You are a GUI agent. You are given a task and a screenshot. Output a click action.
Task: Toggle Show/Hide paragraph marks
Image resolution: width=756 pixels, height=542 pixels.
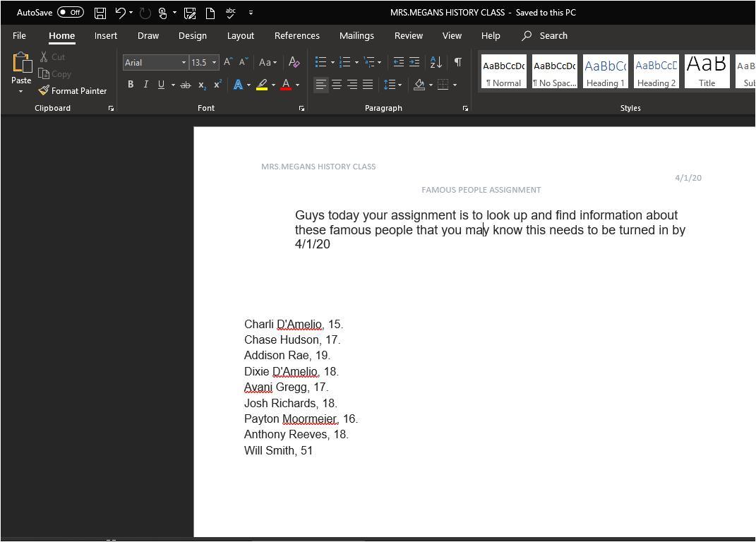[457, 62]
